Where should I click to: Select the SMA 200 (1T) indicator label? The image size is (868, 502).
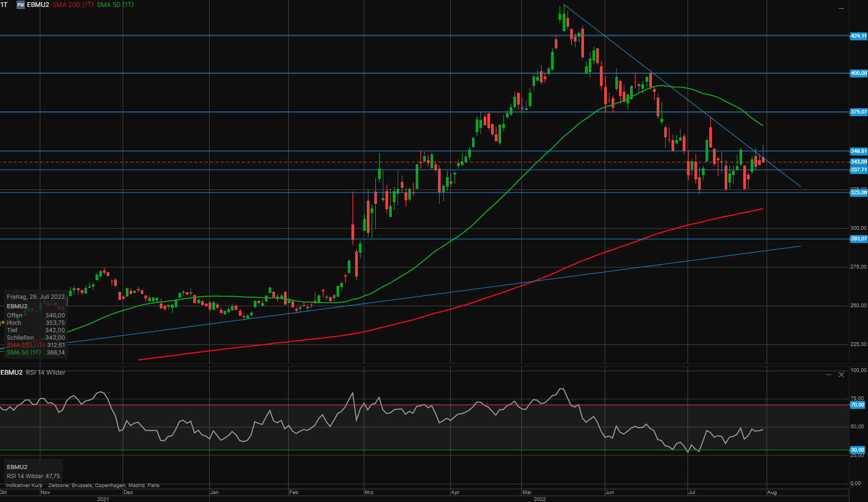73,5
